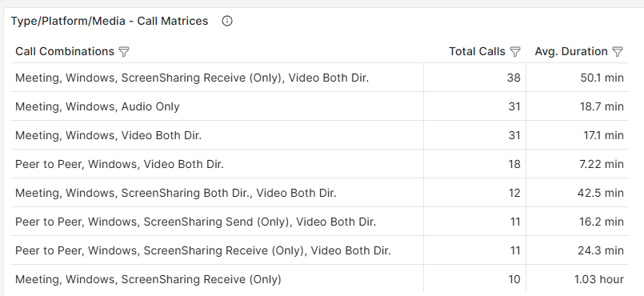Click the Type/Platform/Media - Call Matrices title

[110, 21]
